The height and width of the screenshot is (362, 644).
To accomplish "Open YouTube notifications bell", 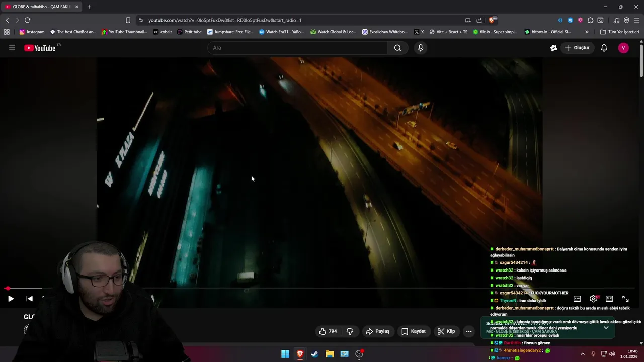I will pyautogui.click(x=604, y=48).
